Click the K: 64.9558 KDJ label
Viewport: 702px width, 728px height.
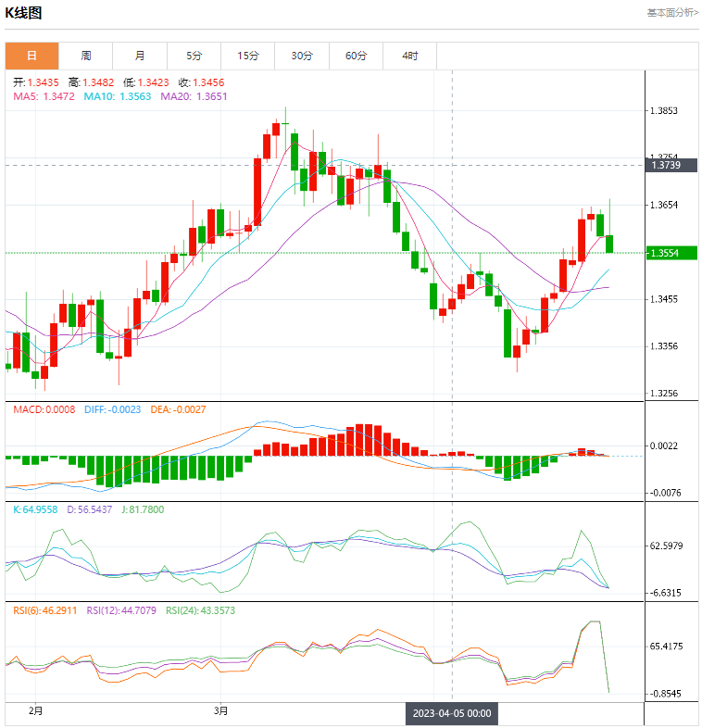click(x=35, y=509)
